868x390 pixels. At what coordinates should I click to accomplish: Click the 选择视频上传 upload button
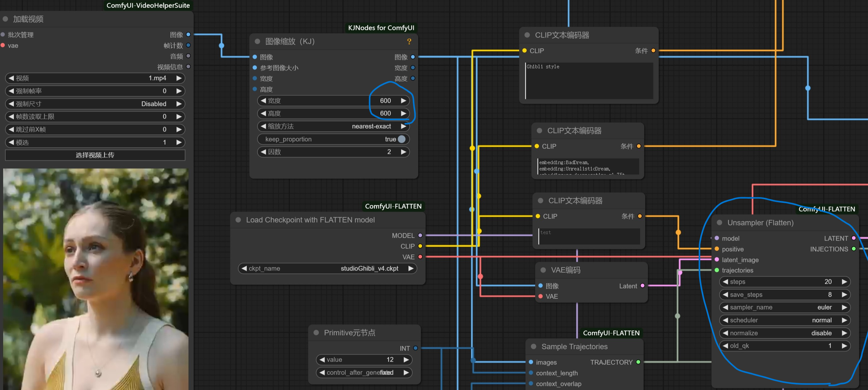tap(95, 155)
